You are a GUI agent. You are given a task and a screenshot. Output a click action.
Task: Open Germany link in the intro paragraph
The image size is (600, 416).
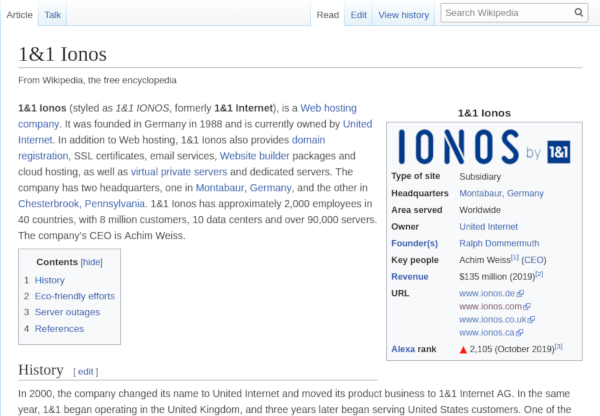coord(271,188)
